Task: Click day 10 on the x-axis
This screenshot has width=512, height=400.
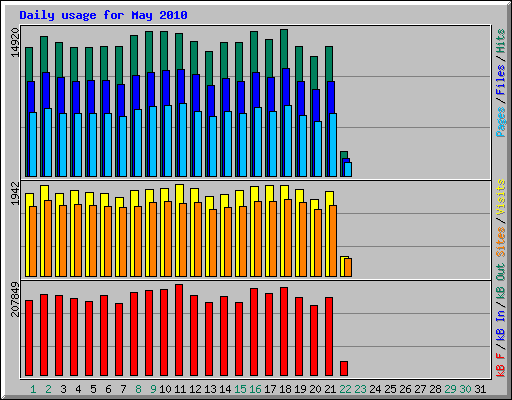Action: tap(165, 389)
